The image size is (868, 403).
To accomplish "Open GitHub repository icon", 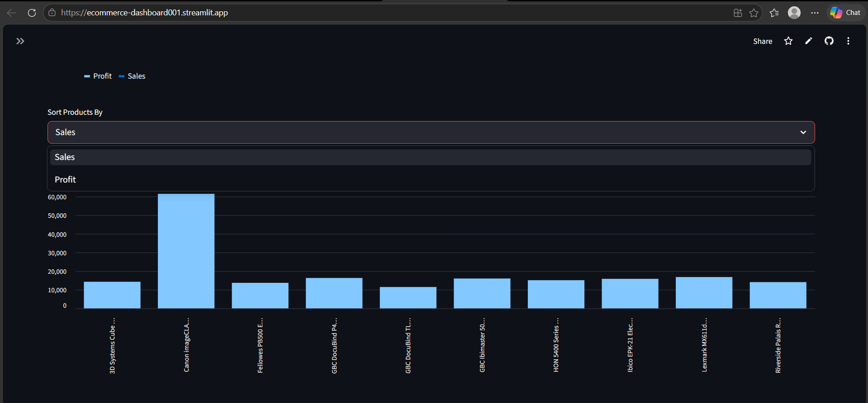I will coord(829,41).
